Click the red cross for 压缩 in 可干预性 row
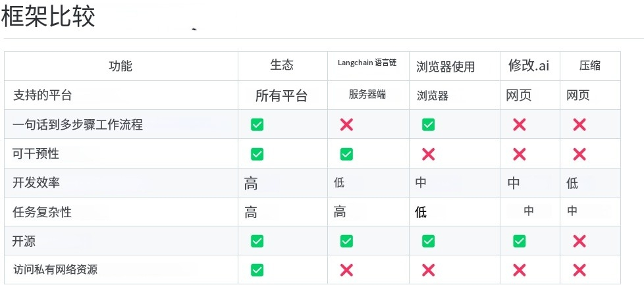This screenshot has height=287, width=644. 579,154
